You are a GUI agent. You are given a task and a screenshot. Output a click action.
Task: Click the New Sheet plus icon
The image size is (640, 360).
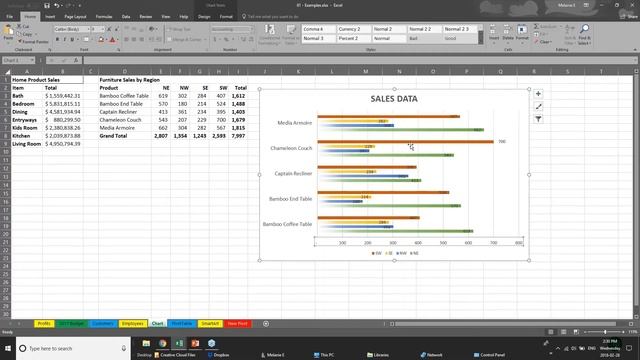tap(266, 324)
